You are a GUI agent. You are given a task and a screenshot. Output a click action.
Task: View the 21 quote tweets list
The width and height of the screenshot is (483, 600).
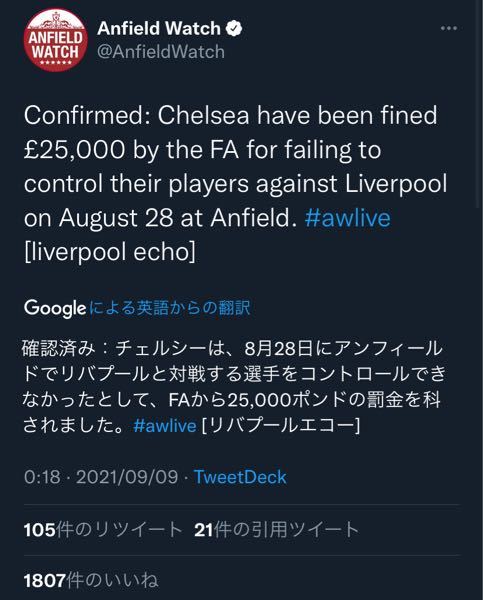(276, 530)
